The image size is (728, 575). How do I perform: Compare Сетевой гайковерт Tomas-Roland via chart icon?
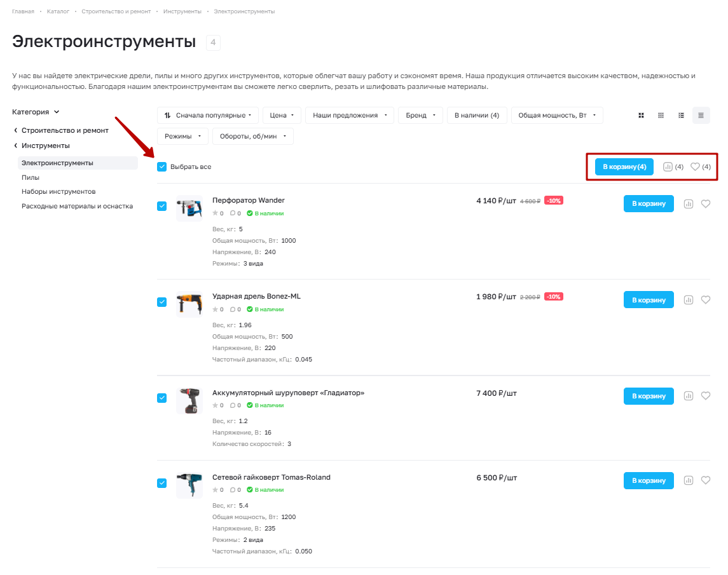[x=688, y=480]
